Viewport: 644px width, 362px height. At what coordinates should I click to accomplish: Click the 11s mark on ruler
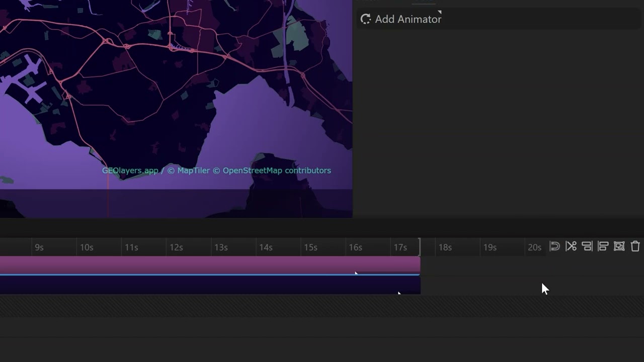click(x=131, y=247)
